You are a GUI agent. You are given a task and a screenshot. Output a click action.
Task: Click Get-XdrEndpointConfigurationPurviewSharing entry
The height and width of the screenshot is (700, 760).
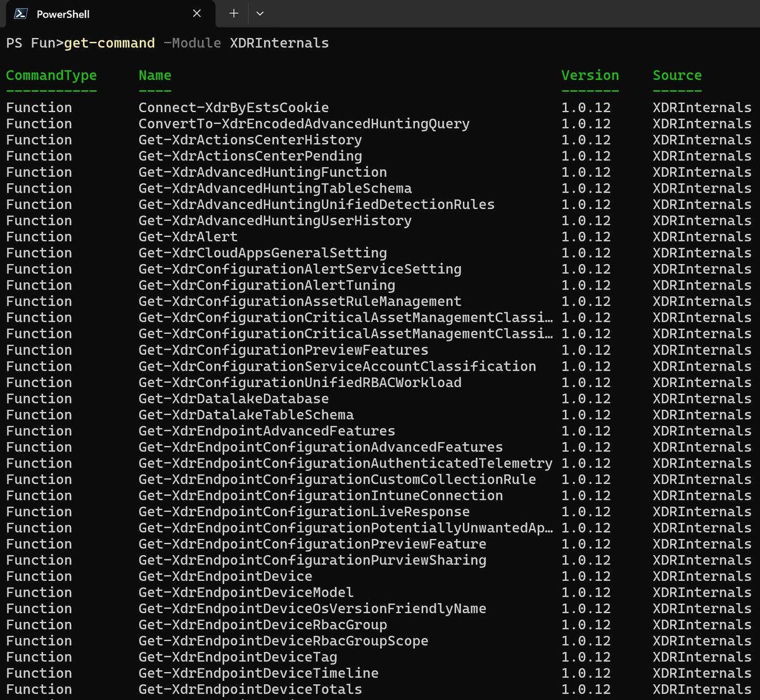tap(312, 560)
